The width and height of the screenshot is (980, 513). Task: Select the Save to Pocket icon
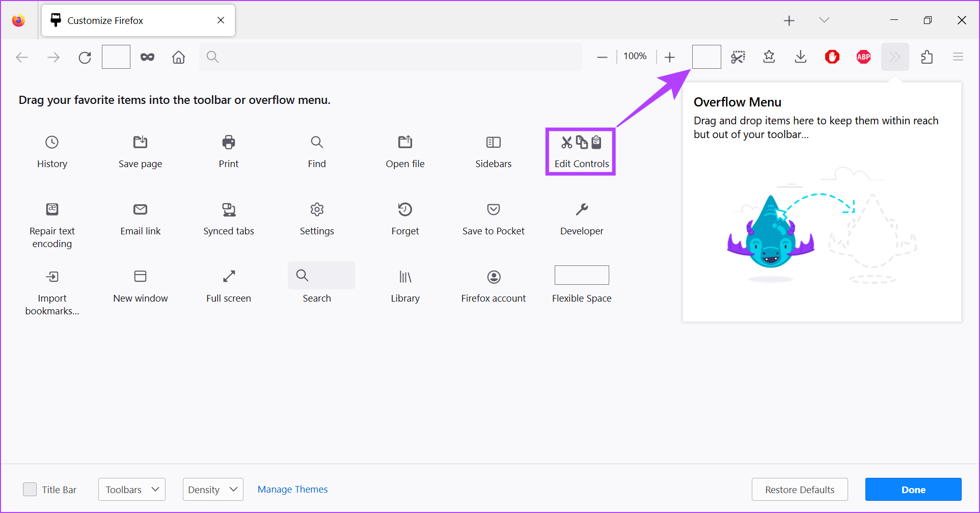[x=493, y=209]
